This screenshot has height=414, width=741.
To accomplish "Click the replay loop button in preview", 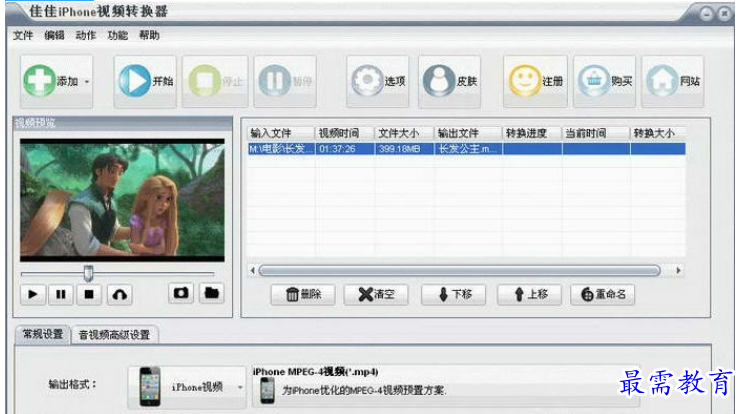I will 120,294.
